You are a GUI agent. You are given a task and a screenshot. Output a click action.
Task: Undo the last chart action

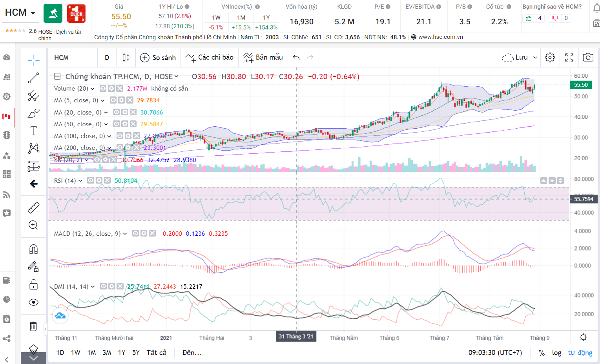(296, 58)
